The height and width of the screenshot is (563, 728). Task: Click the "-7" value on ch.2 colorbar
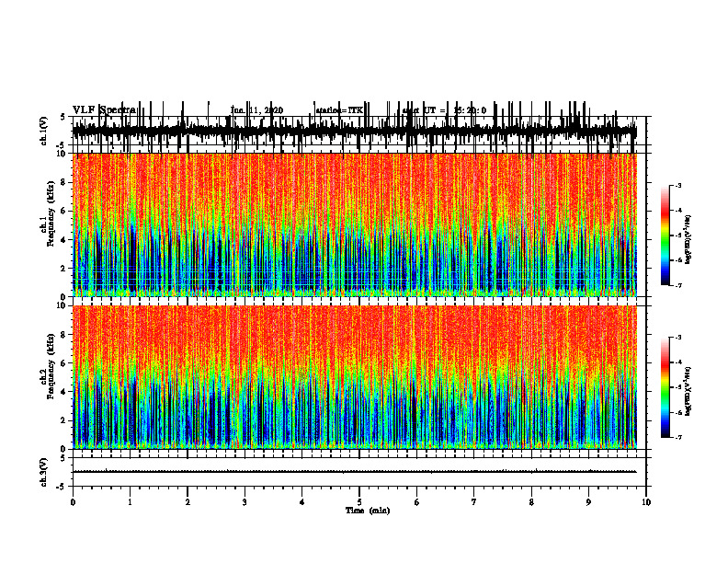tap(678, 437)
